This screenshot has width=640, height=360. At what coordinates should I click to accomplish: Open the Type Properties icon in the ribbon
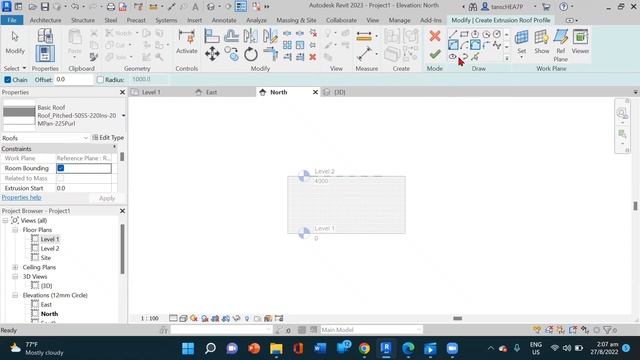pos(45,36)
